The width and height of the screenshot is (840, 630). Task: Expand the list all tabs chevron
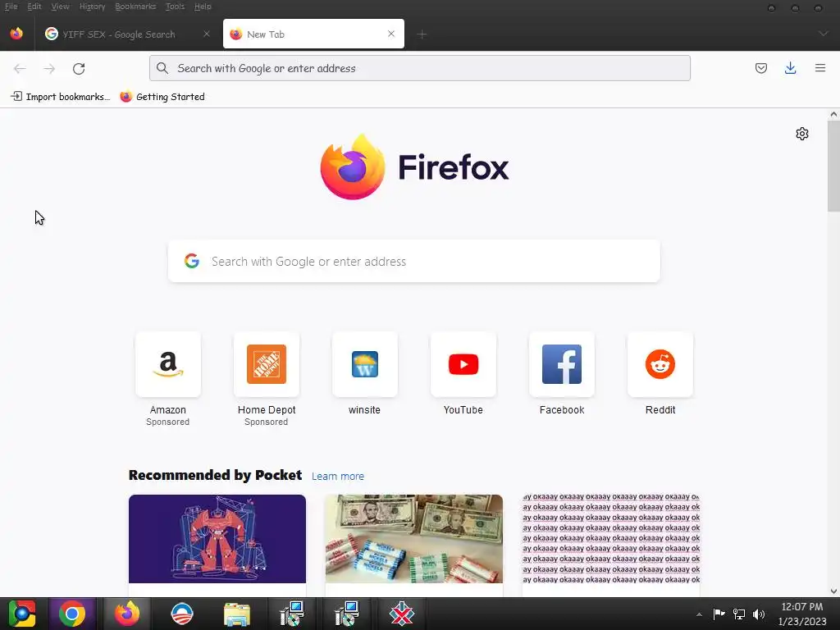coord(824,34)
